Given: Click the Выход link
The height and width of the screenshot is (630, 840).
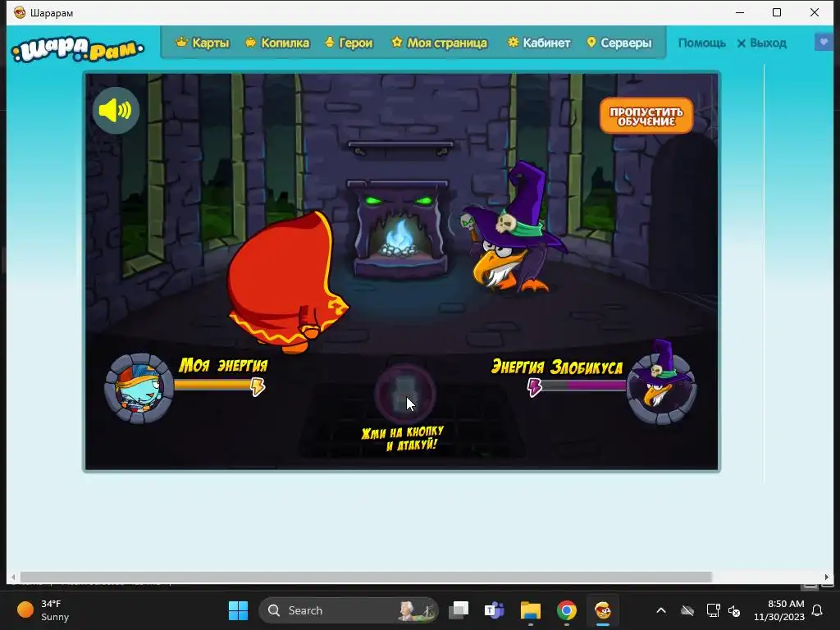Looking at the screenshot, I should click(x=762, y=43).
